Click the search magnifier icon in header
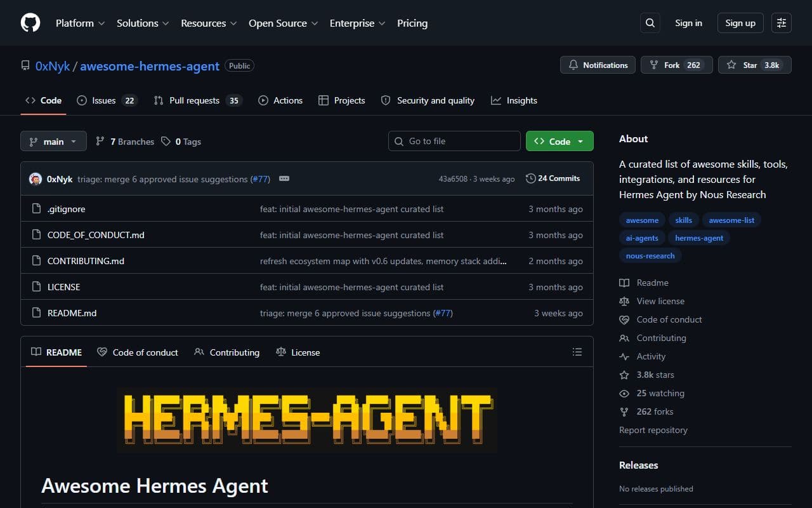 pyautogui.click(x=650, y=23)
